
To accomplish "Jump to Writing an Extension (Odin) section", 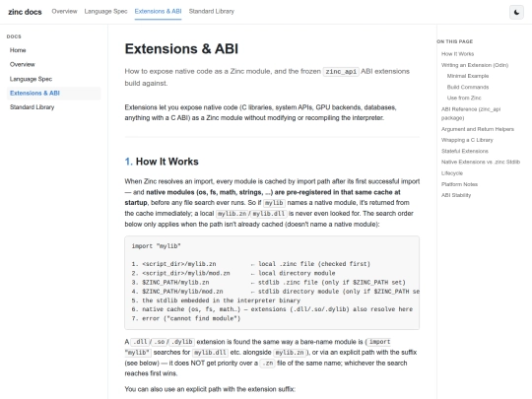I will (475, 65).
